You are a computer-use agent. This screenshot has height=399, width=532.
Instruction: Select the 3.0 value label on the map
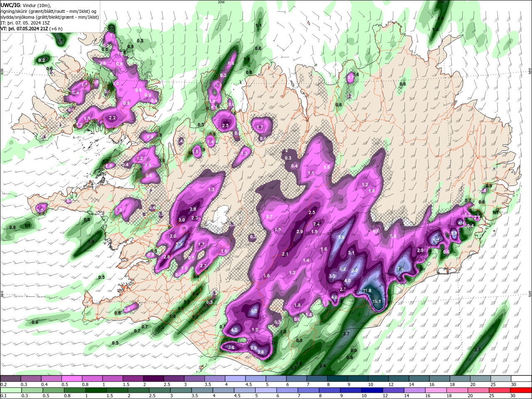click(182, 220)
